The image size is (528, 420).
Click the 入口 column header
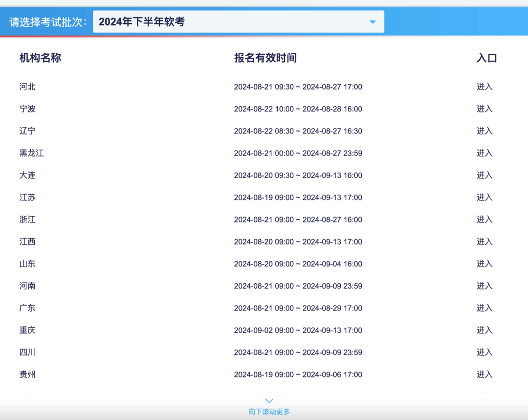pos(487,58)
